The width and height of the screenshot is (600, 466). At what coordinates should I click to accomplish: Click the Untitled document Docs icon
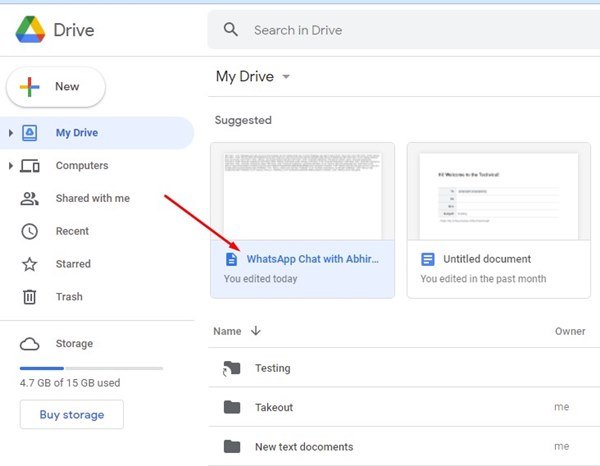point(428,259)
